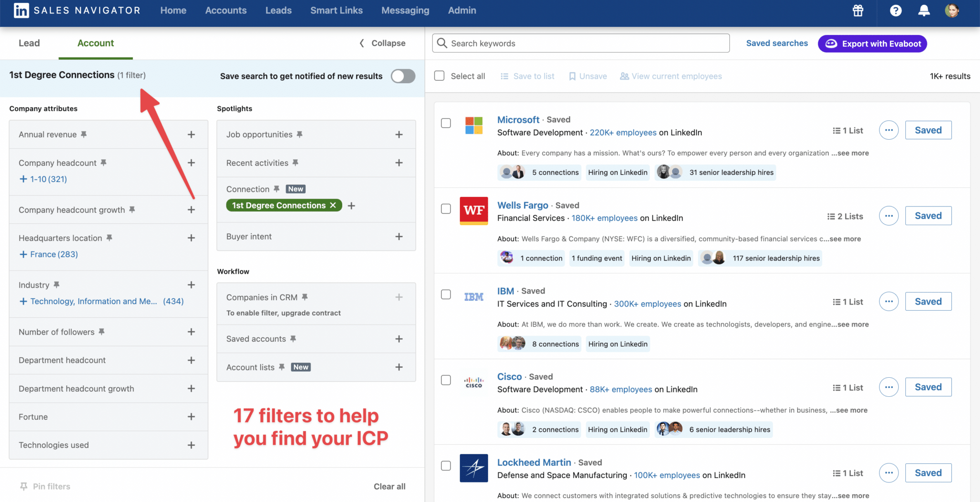This screenshot has width=980, height=502.
Task: Switch to the Lead tab
Action: coord(28,43)
